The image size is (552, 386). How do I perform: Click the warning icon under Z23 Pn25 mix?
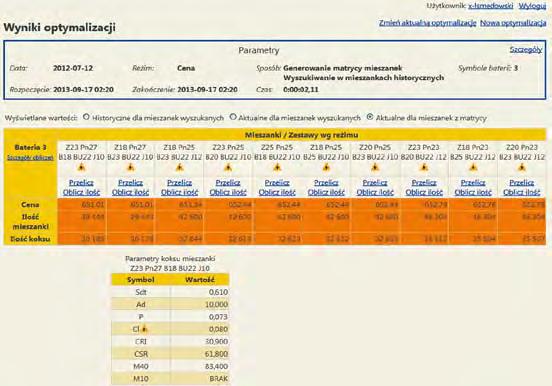[228, 167]
